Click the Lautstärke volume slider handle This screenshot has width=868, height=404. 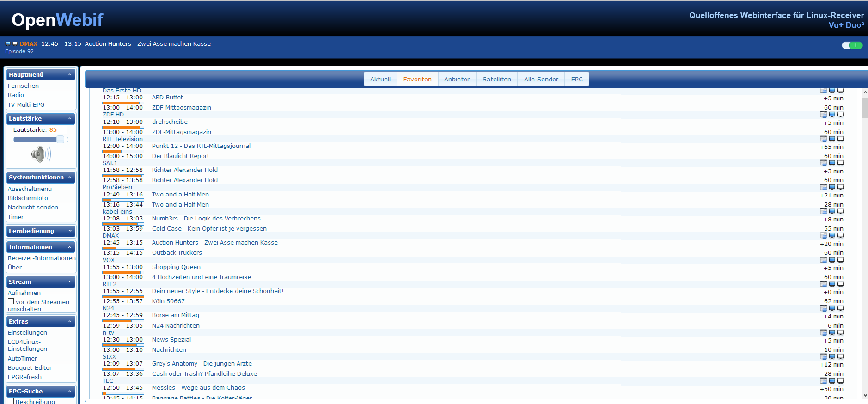(x=61, y=140)
